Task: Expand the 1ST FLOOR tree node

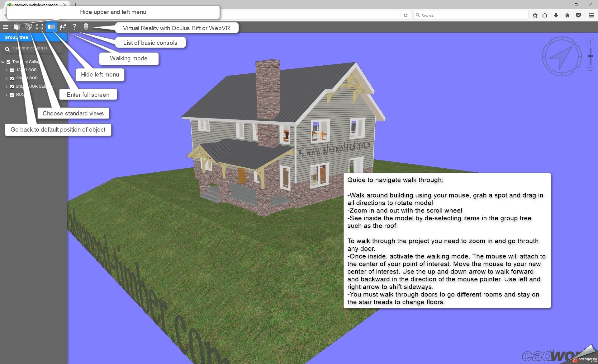Action: tap(6, 70)
